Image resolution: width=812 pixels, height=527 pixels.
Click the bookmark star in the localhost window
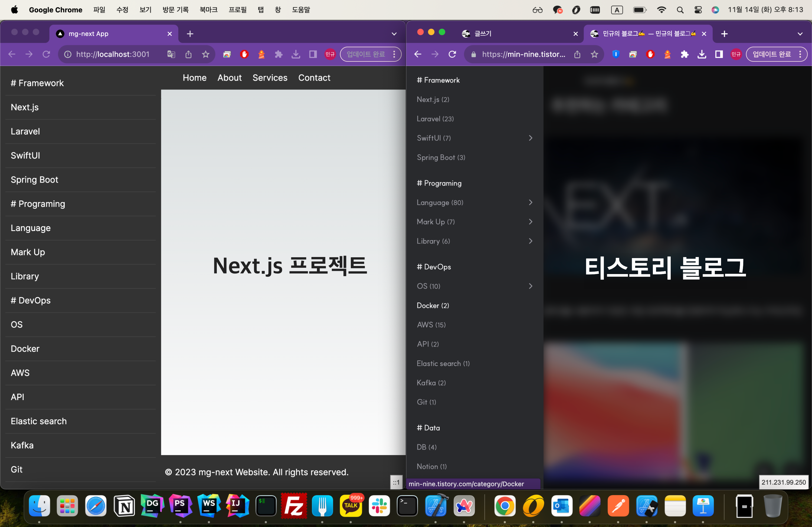coord(205,54)
